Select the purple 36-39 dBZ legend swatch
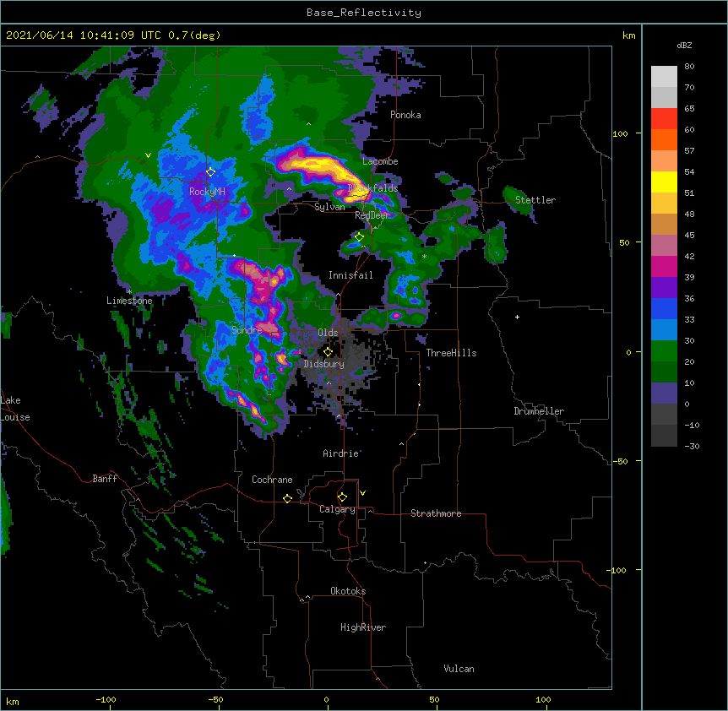 pos(664,288)
